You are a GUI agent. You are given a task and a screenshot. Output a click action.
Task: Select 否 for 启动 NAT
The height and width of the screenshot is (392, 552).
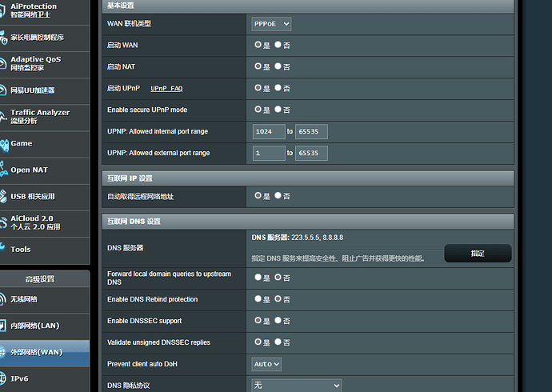278,66
